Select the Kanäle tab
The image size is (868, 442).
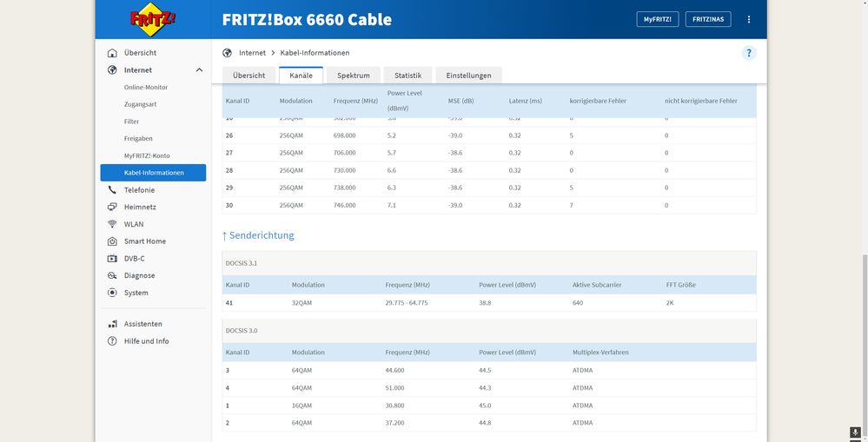[x=301, y=76]
